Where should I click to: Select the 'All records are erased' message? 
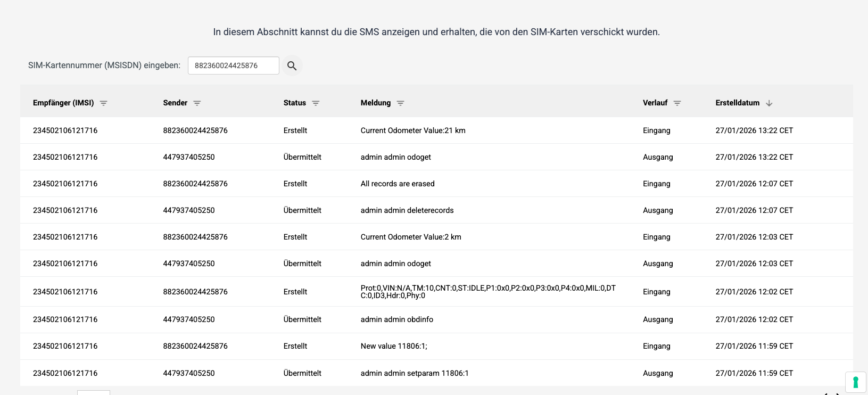[x=398, y=184]
